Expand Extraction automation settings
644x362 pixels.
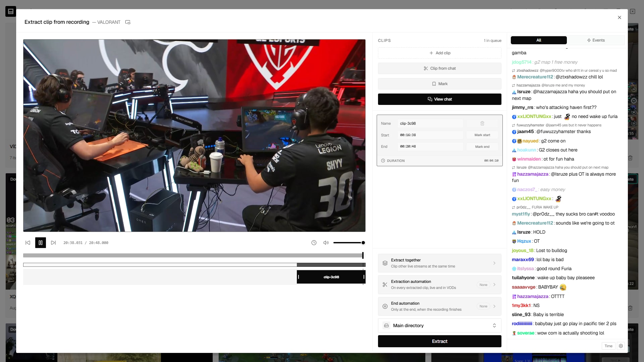(x=439, y=285)
